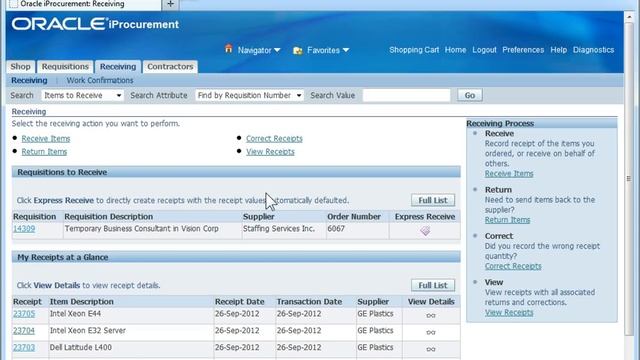Click the Navigator home icon

(229, 49)
